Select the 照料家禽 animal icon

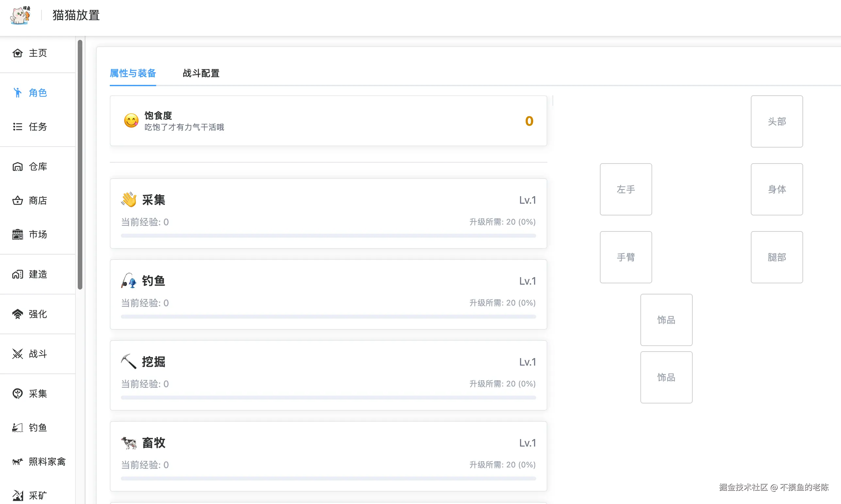coord(17,462)
